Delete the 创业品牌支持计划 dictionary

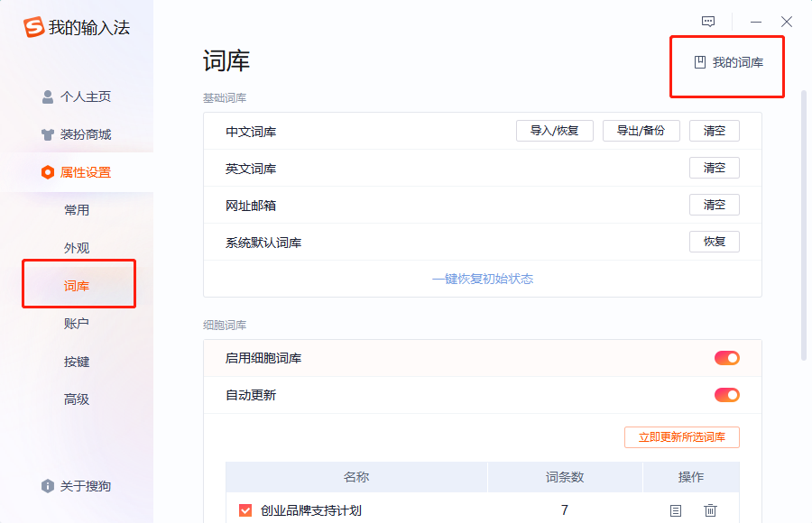coord(710,510)
